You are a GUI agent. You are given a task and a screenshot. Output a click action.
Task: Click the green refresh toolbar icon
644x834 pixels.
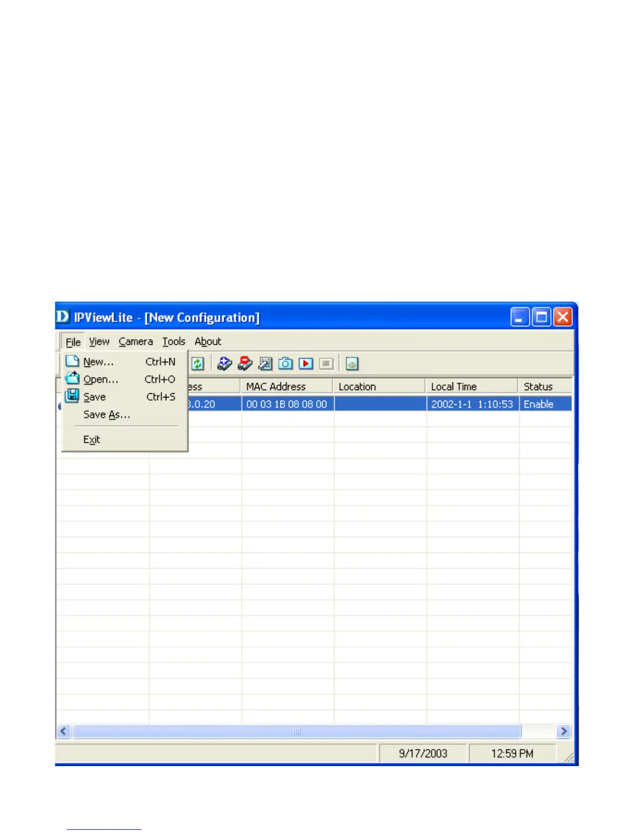(x=197, y=363)
